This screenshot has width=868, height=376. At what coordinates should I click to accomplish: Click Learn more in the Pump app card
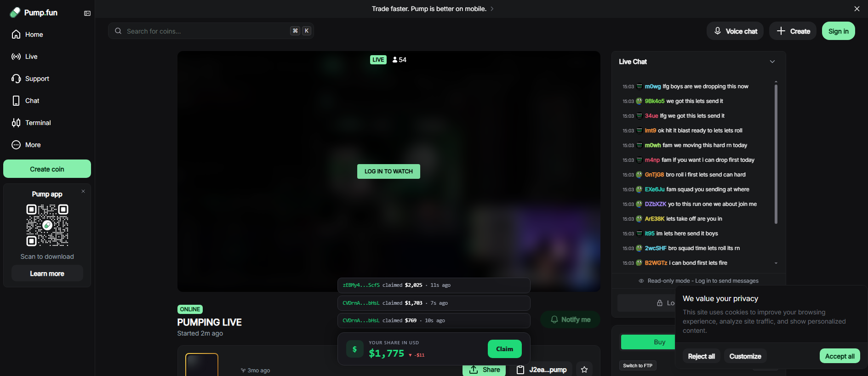[x=47, y=273]
